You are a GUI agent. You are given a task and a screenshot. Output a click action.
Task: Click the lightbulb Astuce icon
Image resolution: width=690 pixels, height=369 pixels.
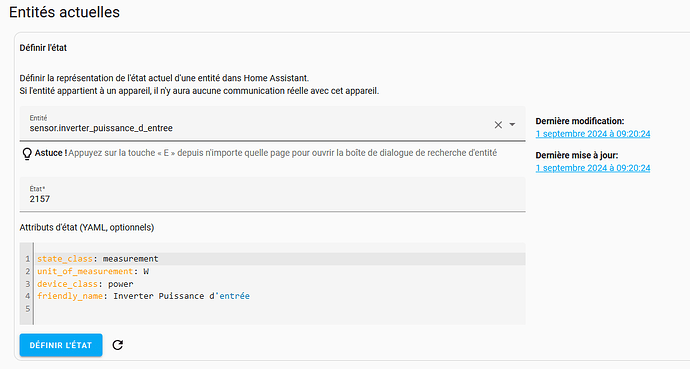tap(27, 153)
